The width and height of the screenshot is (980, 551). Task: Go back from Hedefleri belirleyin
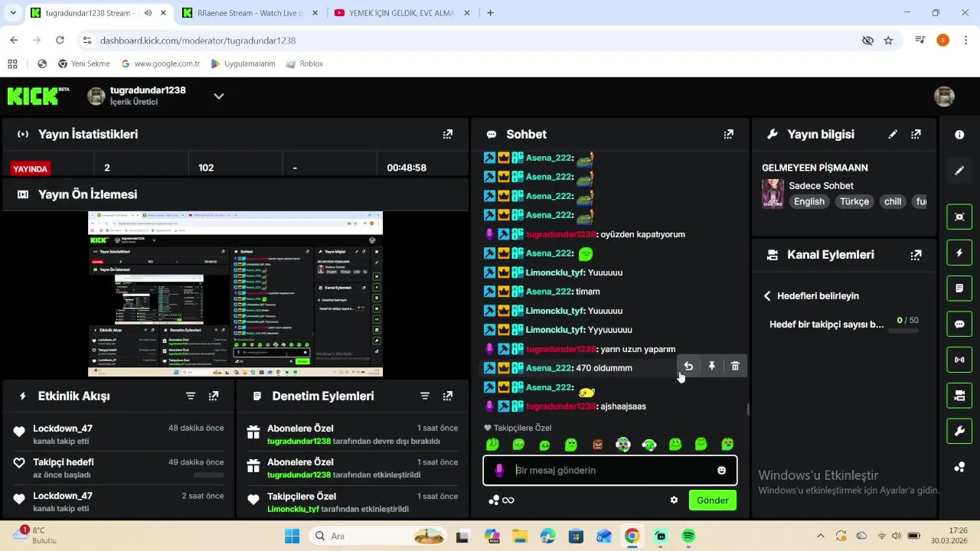767,296
